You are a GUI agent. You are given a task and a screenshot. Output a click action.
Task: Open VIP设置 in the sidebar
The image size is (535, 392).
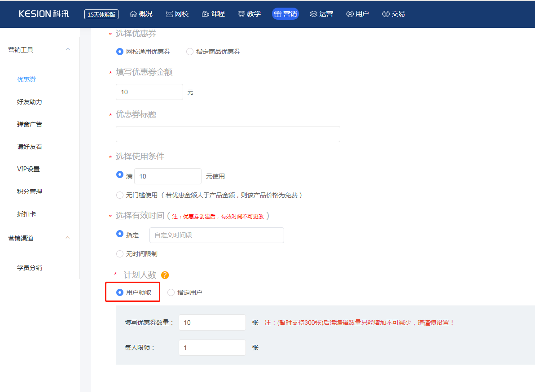tap(28, 169)
